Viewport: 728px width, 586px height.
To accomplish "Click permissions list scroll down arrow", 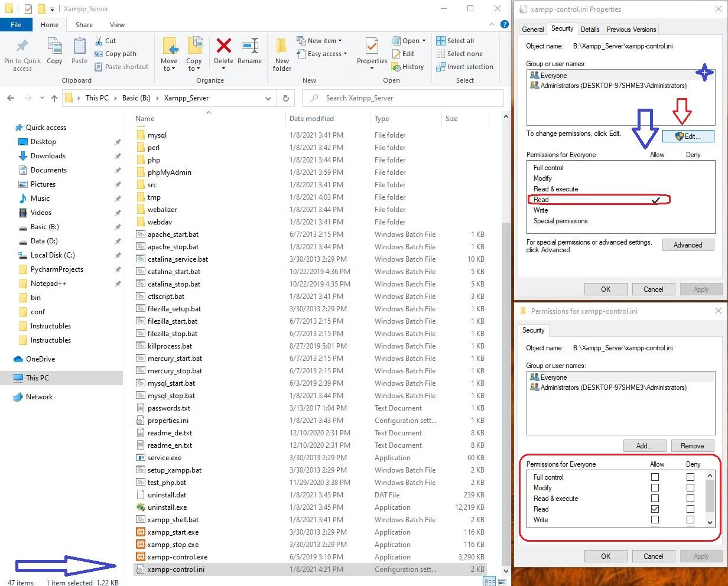I will [710, 522].
